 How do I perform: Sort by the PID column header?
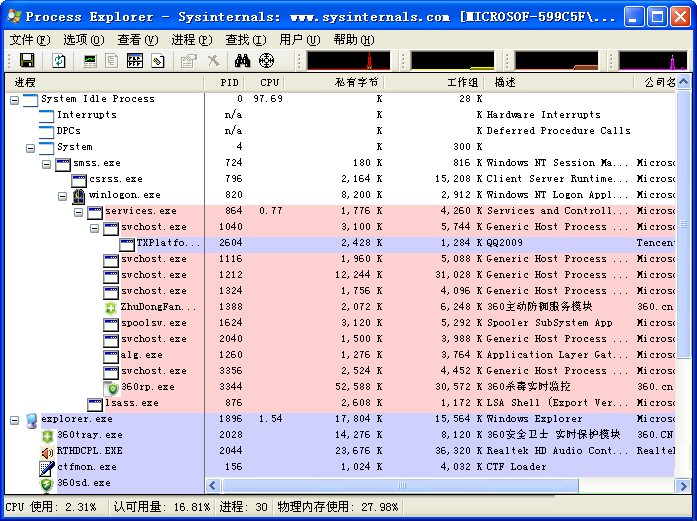229,82
